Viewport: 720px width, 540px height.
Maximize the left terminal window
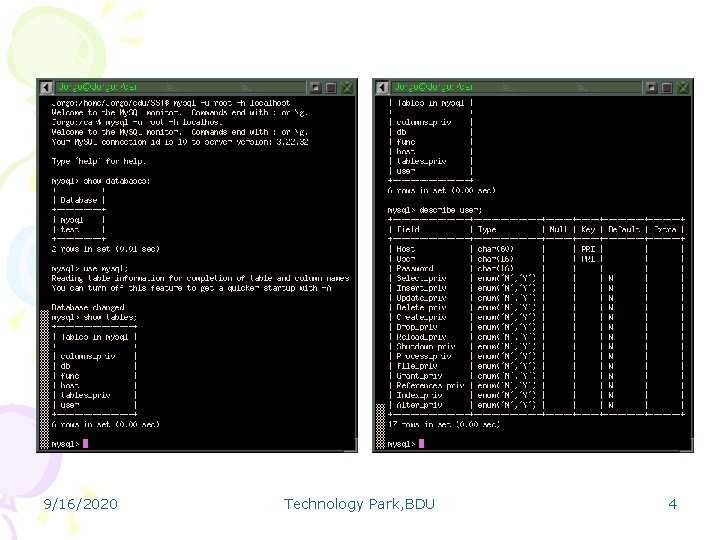(x=331, y=87)
